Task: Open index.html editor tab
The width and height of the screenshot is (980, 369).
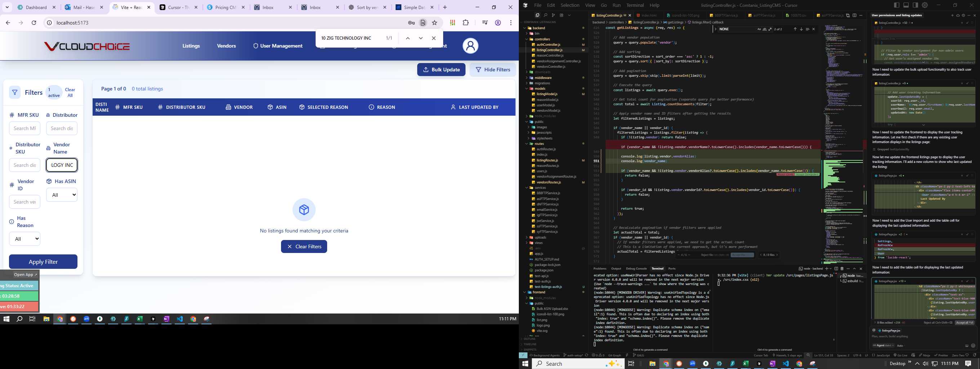Action: coord(649,15)
